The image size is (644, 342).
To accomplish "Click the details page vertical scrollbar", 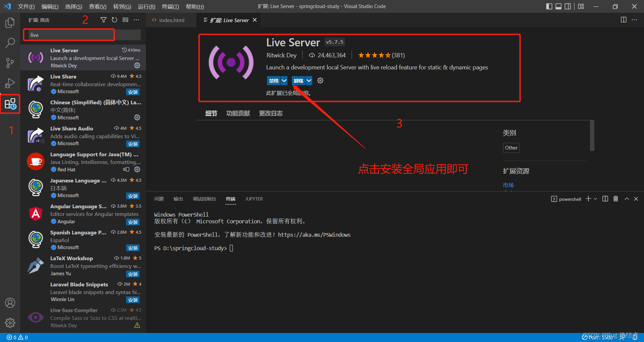I will (592, 135).
